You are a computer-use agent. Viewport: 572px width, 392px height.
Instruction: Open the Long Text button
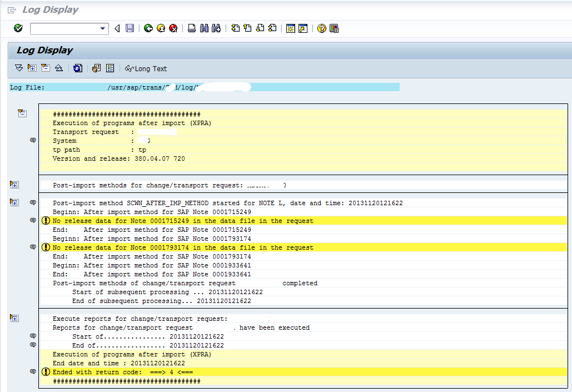pyautogui.click(x=146, y=68)
